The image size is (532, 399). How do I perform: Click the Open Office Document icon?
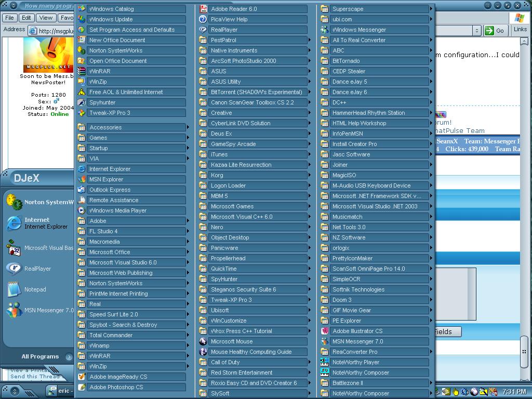82,61
